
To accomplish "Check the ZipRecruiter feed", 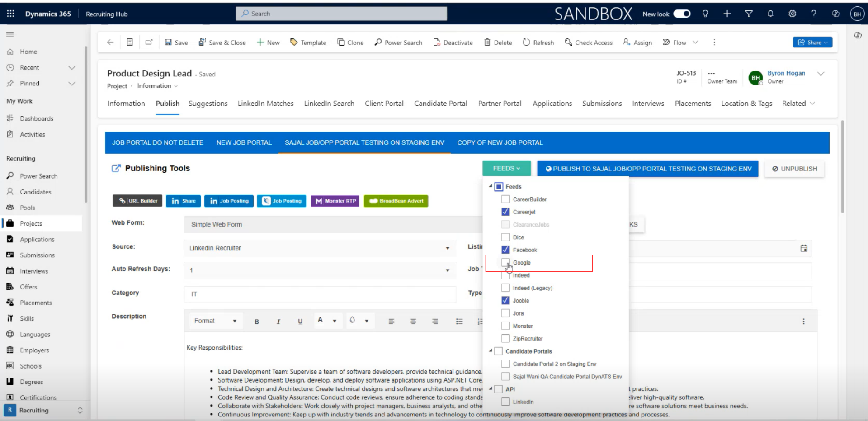I will point(506,338).
